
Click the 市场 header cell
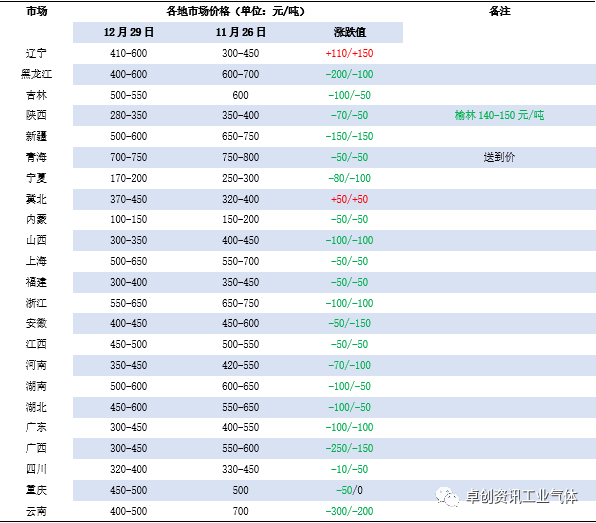pos(37,11)
